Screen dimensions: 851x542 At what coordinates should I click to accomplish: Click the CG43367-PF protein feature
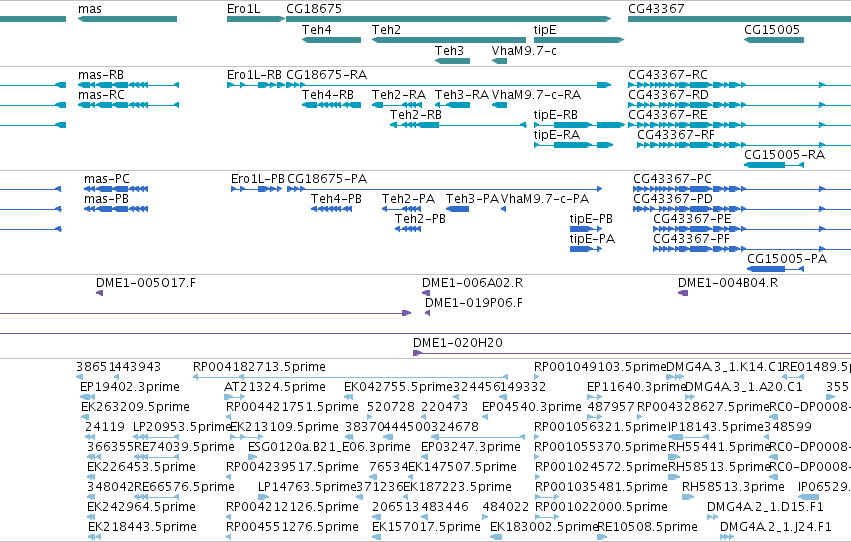[x=752, y=249]
